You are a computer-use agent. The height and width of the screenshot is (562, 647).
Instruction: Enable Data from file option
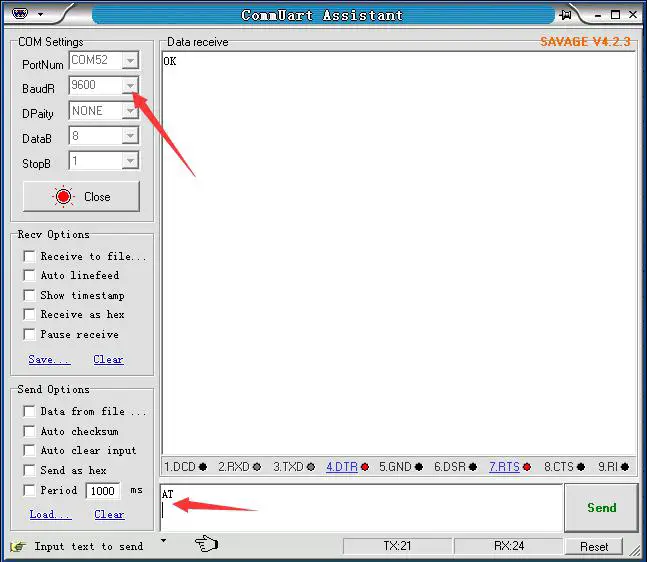(x=29, y=411)
